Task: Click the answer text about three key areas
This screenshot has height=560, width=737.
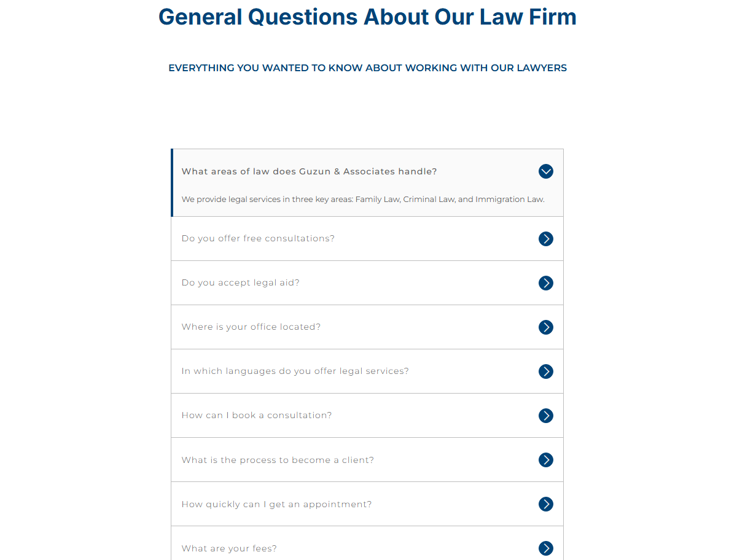Action: [363, 200]
